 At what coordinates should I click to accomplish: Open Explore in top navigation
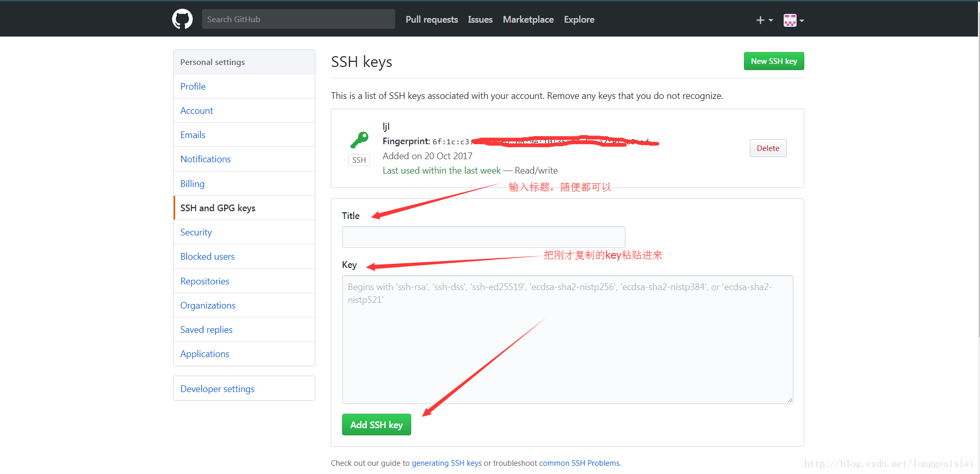pos(579,20)
